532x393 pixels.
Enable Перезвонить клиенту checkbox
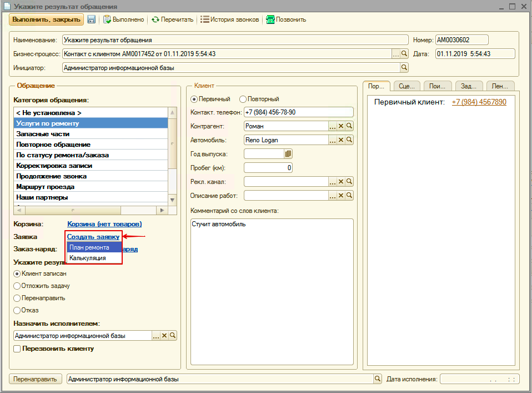click(17, 349)
